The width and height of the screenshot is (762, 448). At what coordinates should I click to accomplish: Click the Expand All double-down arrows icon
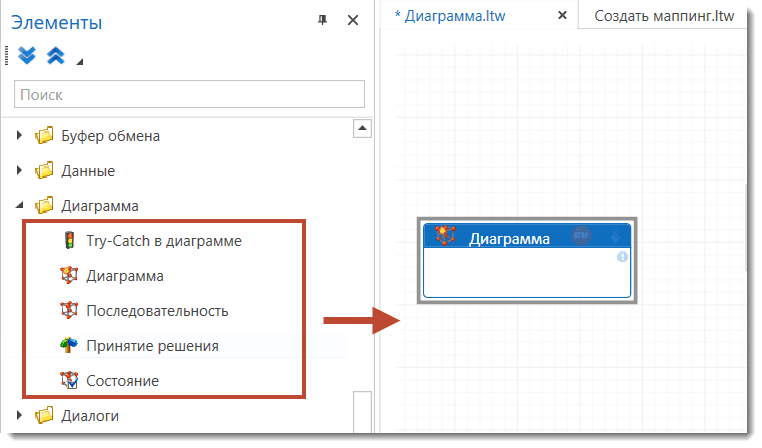pyautogui.click(x=27, y=56)
